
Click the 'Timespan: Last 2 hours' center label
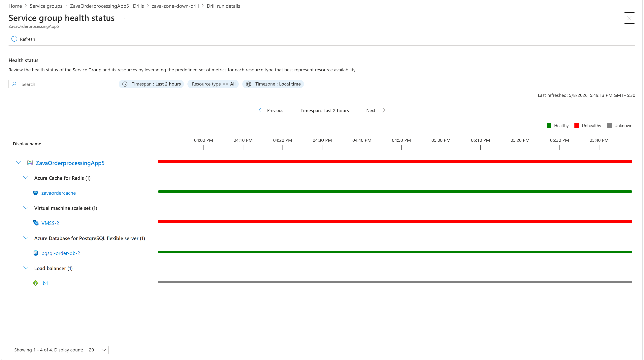click(325, 111)
